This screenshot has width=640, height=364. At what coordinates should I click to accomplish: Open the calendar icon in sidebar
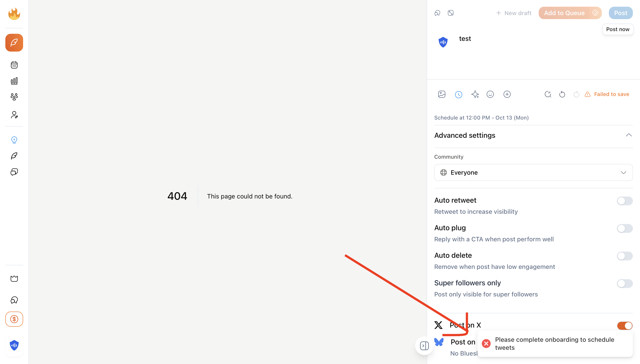tap(14, 65)
